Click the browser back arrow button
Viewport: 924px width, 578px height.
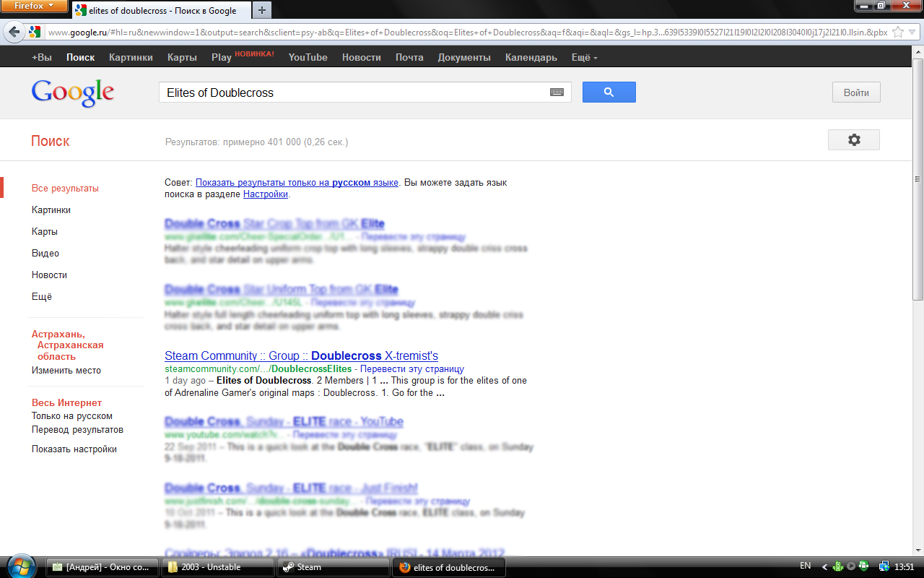[x=15, y=32]
